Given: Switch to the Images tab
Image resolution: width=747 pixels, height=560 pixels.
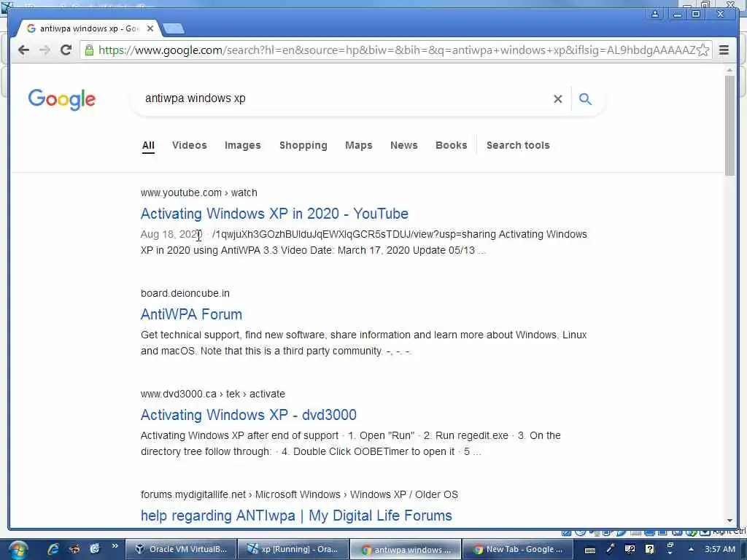Looking at the screenshot, I should pos(243,145).
